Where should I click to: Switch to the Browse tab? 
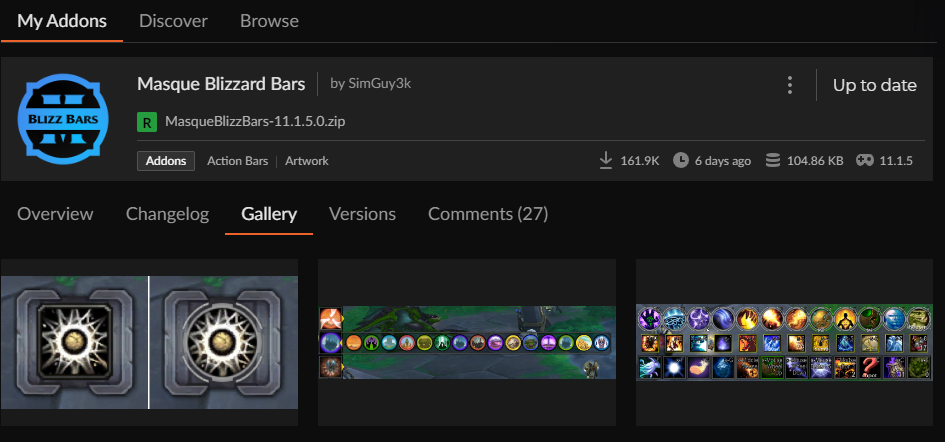click(x=269, y=21)
